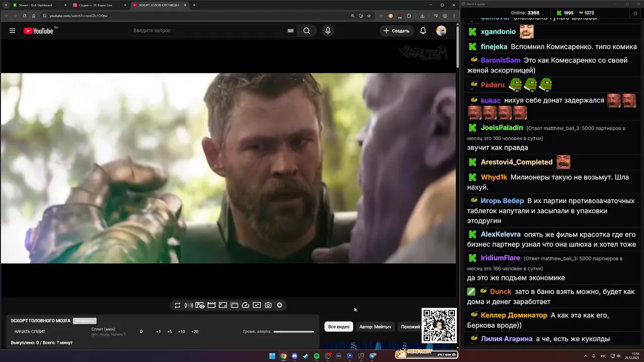This screenshot has height=362, width=644.
Task: Open the YouTube hamburger guide menu
Action: [x=12, y=31]
